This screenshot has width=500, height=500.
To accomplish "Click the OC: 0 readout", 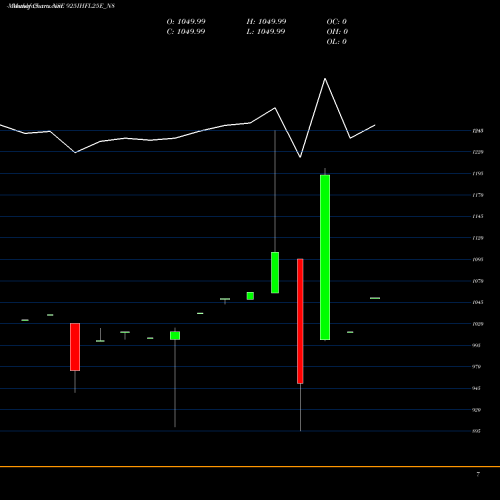I will pos(337,22).
